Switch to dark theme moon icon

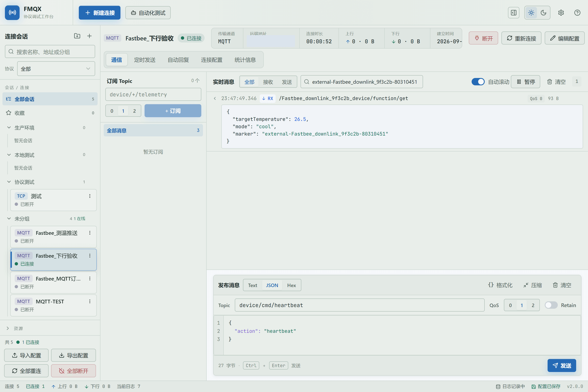click(543, 13)
